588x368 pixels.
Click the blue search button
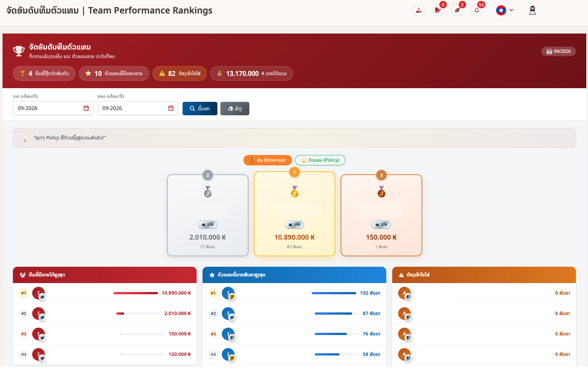[x=200, y=109]
